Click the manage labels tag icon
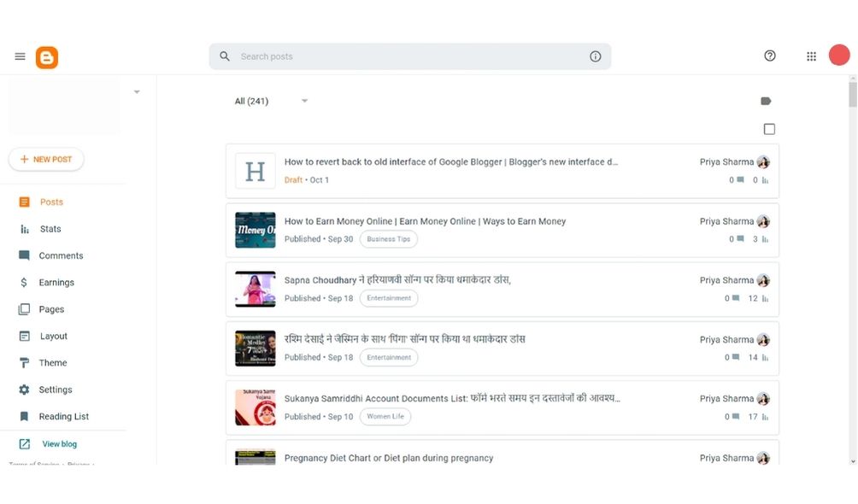The image size is (858, 504). (x=766, y=102)
